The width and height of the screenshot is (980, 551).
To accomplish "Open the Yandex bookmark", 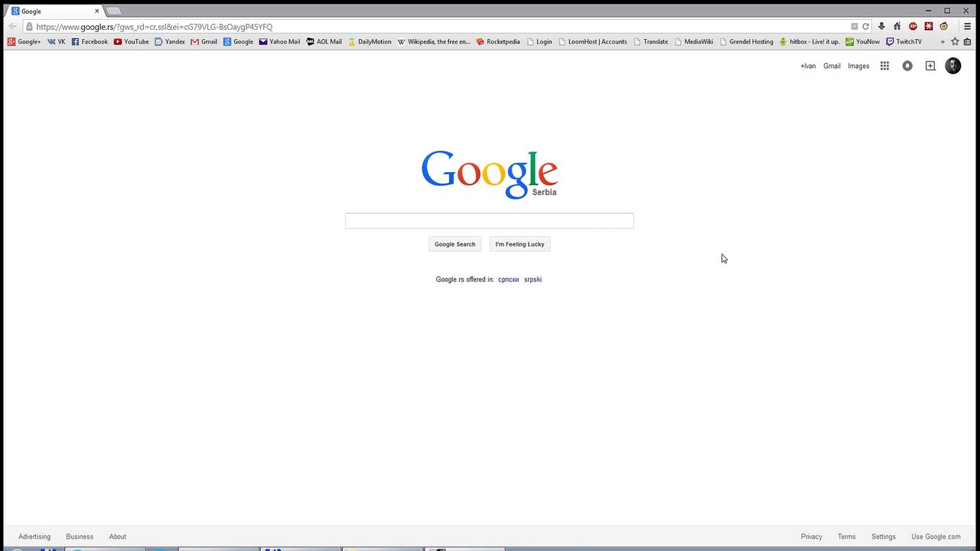I will 170,41.
